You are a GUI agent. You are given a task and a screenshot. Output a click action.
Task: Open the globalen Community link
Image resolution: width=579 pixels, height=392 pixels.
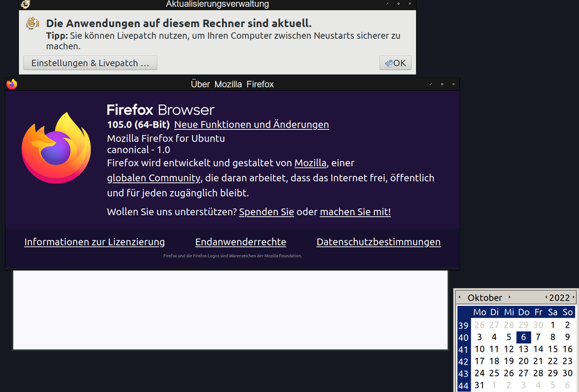tap(154, 178)
